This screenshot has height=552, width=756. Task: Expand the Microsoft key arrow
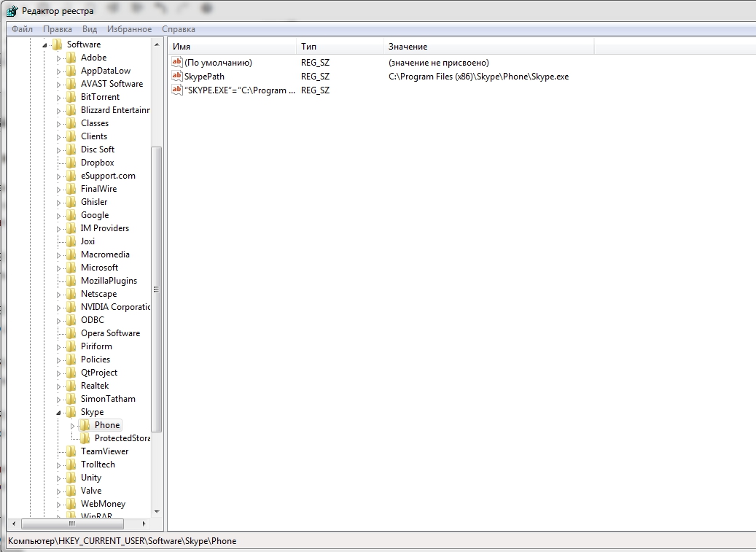tap(59, 268)
